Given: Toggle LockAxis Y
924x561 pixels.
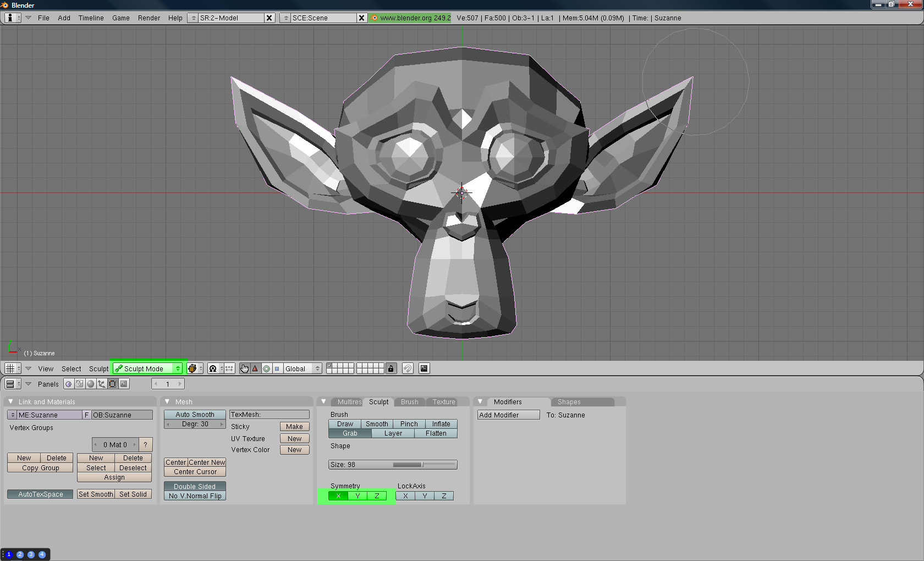Looking at the screenshot, I should (x=425, y=496).
